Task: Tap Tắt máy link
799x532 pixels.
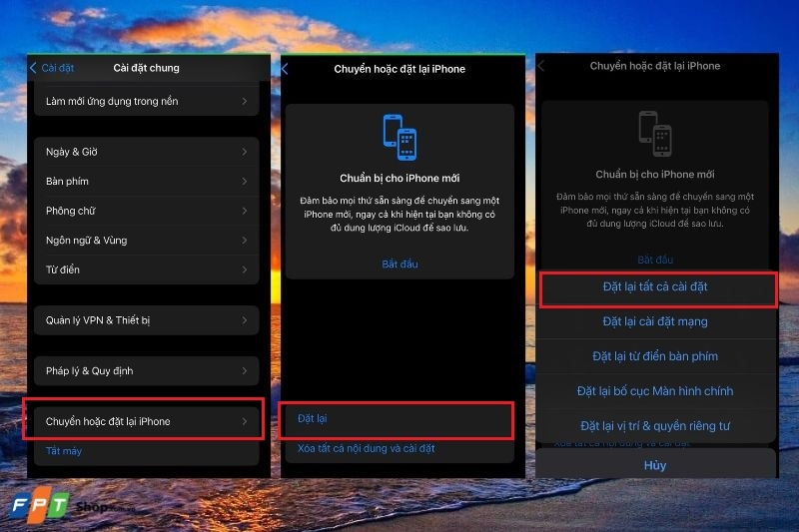Action: [x=64, y=450]
